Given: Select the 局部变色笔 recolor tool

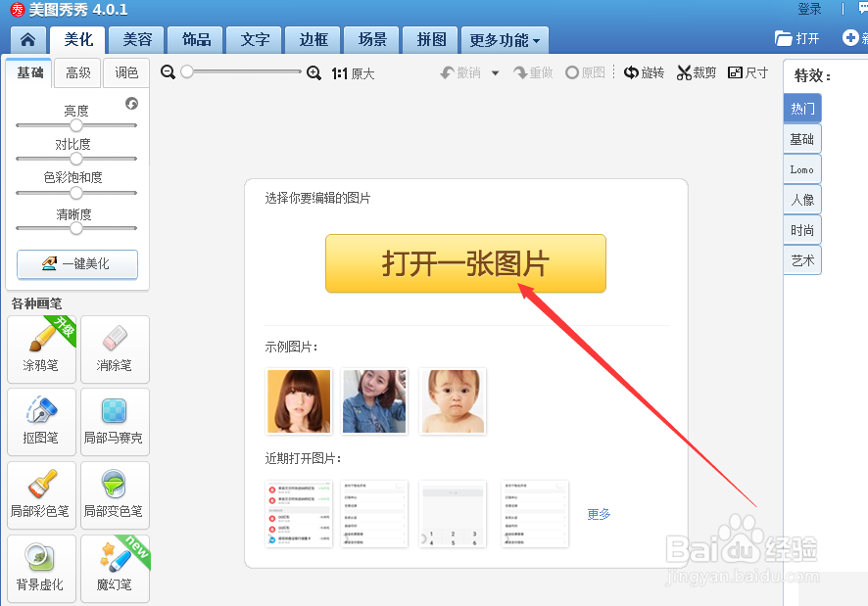Looking at the screenshot, I should coord(116,495).
